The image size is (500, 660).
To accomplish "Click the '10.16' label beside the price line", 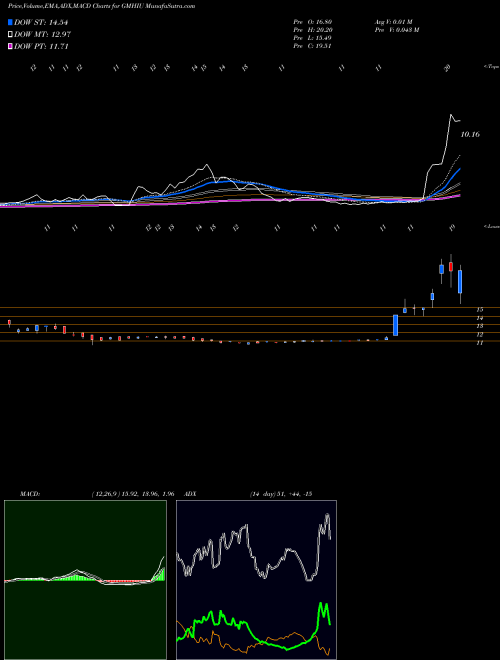I will [470, 135].
